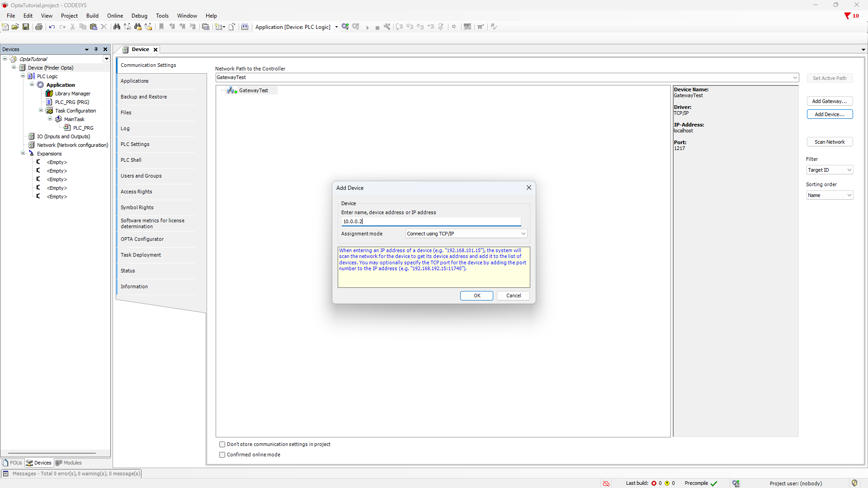
Task: Click the IP address input field
Action: (431, 221)
